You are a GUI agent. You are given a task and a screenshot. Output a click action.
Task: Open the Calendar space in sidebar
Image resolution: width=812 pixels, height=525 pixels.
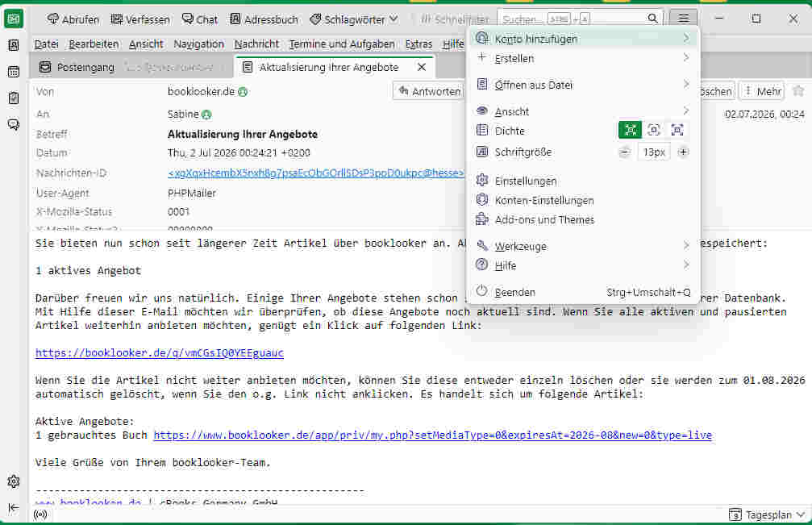click(14, 72)
